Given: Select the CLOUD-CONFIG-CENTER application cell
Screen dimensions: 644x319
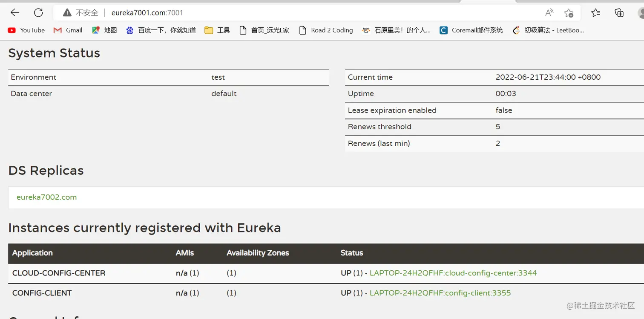Looking at the screenshot, I should 59,273.
